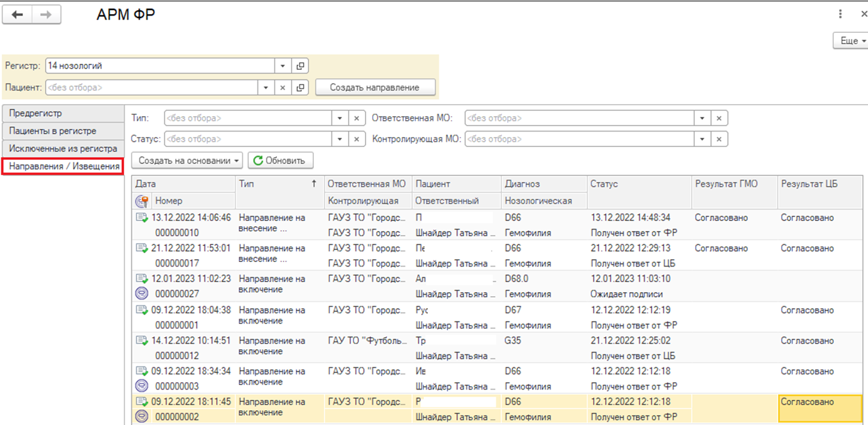Switch to Пациенты в регистре tab

[x=63, y=131]
